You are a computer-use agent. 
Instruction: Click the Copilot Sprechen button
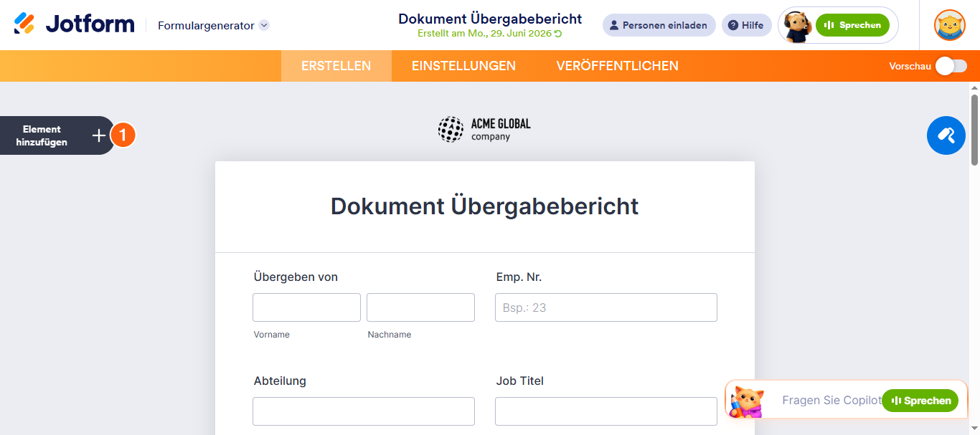pos(920,401)
